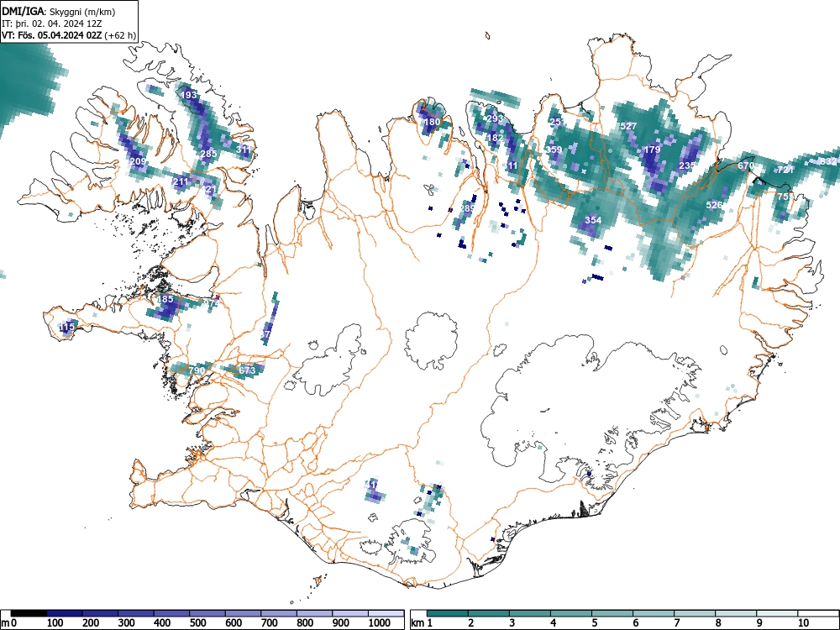Screen dimensions: 840x630
Task: Click the 'IT: þri. 02. 04. 2024 12Z' line
Action: [x=51, y=24]
